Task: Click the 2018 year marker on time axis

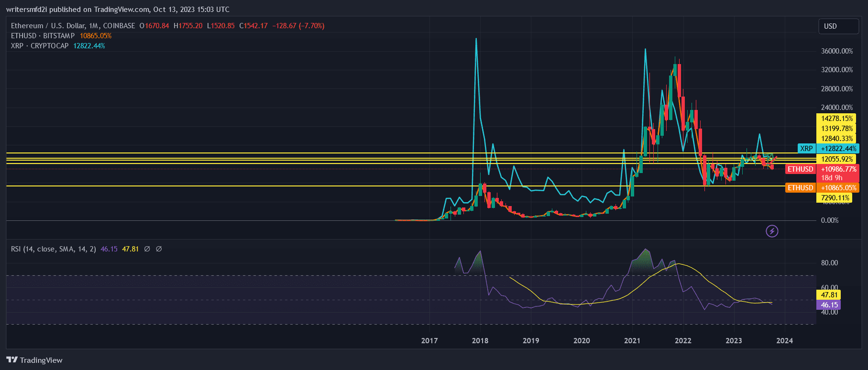Action: pyautogui.click(x=480, y=341)
